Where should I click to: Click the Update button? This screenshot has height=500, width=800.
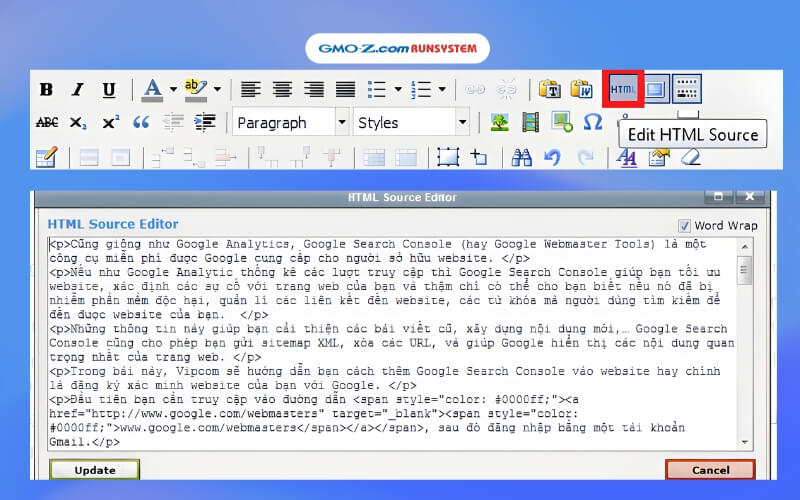click(94, 470)
